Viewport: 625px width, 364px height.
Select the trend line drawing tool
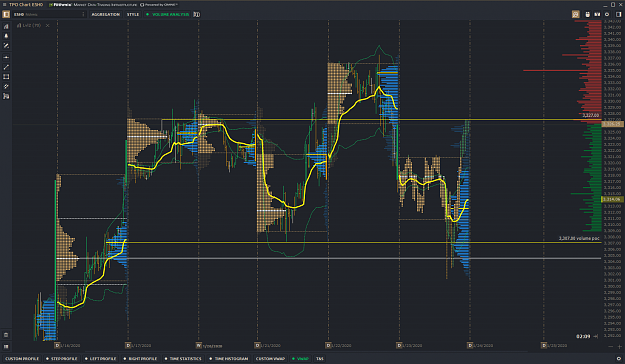point(6,67)
